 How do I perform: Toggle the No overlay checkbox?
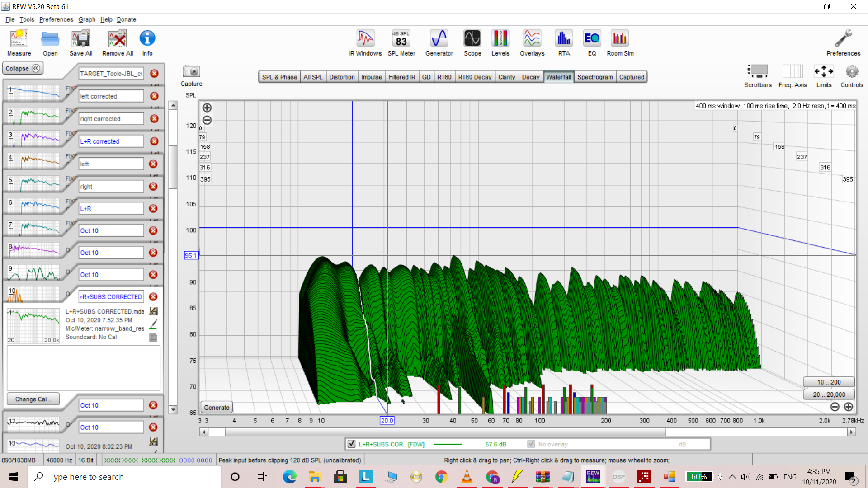tap(531, 444)
